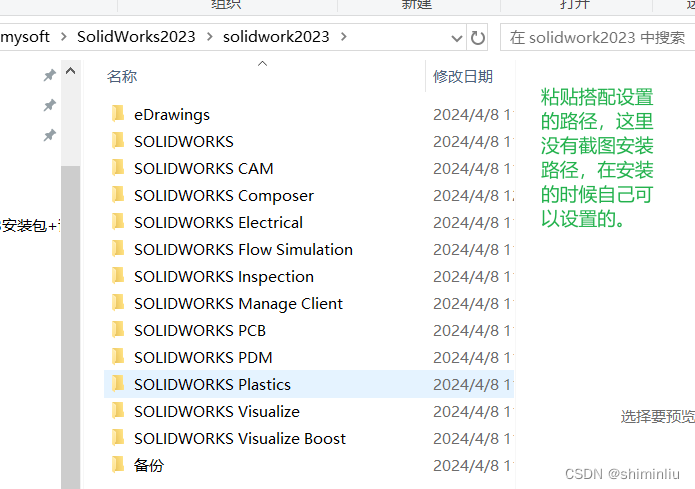Image resolution: width=695 pixels, height=489 pixels.
Task: Click the 备份 folder icon
Action: 118,465
